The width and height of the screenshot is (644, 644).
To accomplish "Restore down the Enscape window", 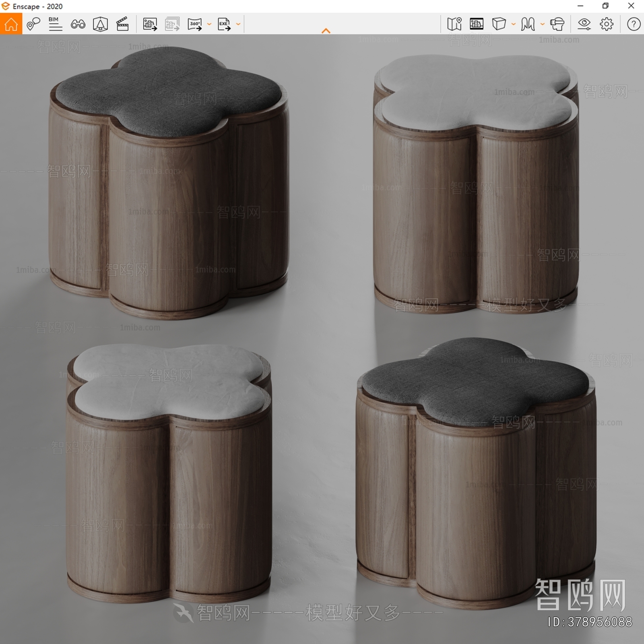I will 605,6.
